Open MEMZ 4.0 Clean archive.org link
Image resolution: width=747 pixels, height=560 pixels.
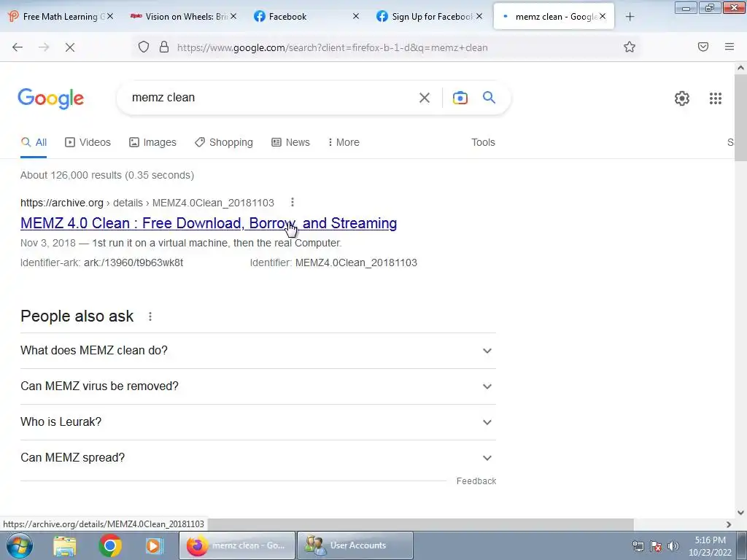pos(209,223)
